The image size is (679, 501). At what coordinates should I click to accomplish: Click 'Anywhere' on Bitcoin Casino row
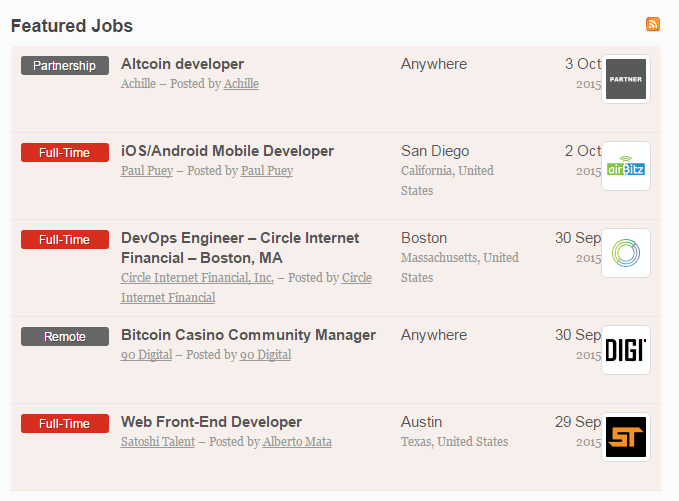tap(434, 335)
